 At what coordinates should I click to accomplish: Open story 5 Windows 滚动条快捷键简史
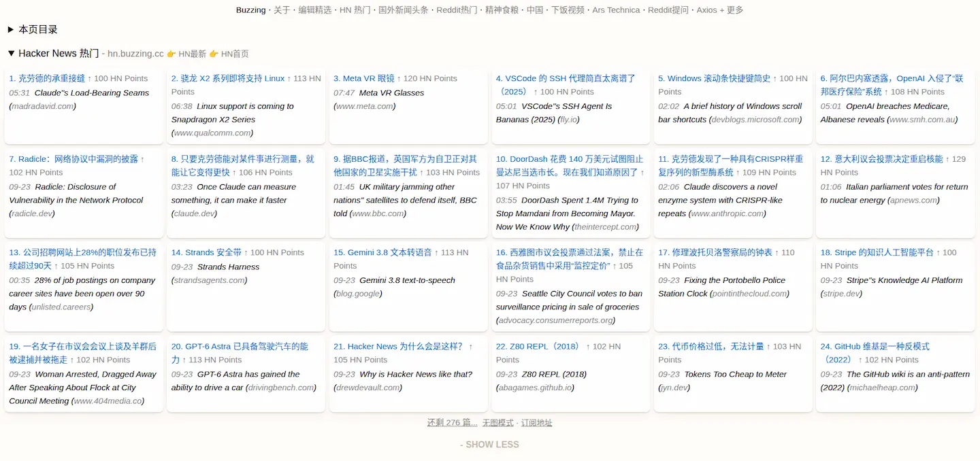(714, 79)
